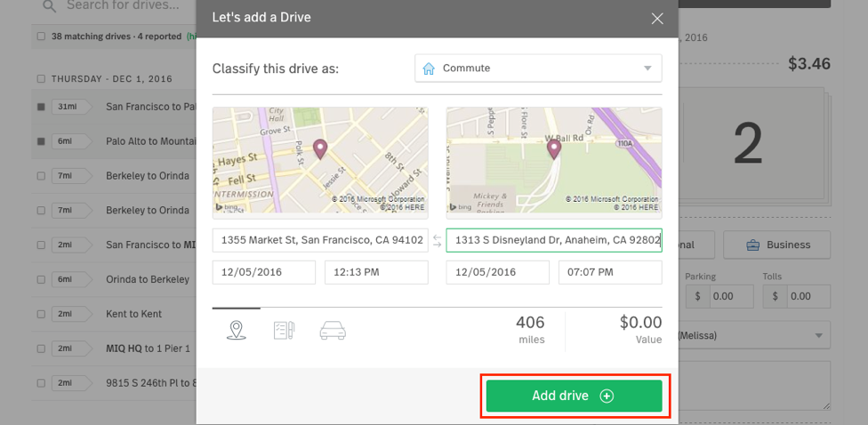Open the Melissa vehicle dropdown
This screenshot has width=868, height=425.
tap(754, 335)
